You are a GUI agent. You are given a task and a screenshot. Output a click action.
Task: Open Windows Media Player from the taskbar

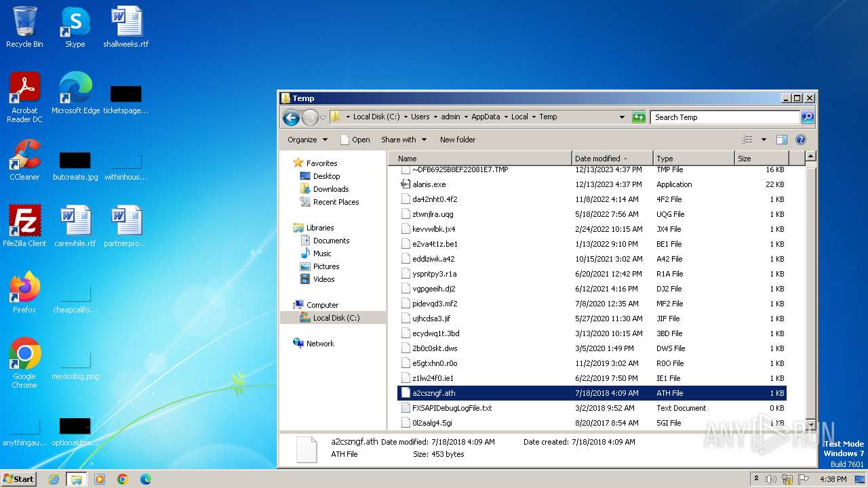(100, 479)
